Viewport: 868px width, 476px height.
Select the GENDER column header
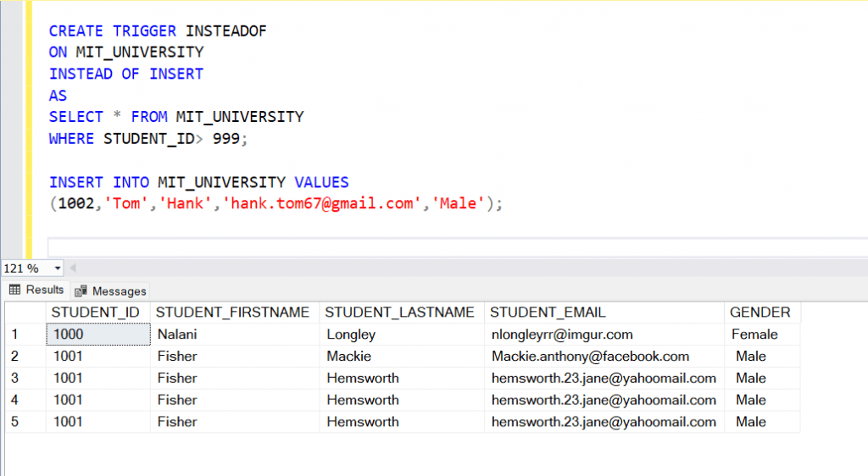pyautogui.click(x=762, y=313)
